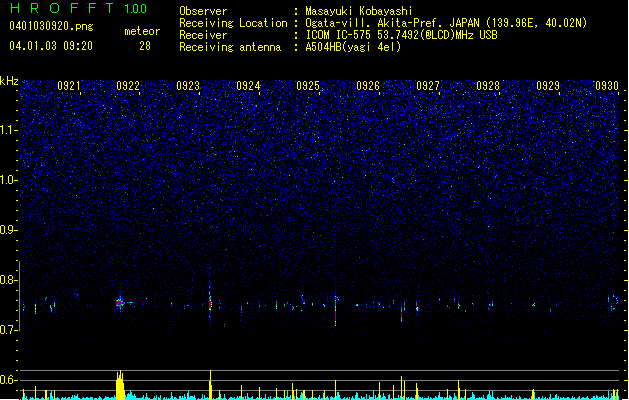Screen dimensions: 629x400
Task: Click the 0.7 kHz axis label
Action: coord(9,330)
